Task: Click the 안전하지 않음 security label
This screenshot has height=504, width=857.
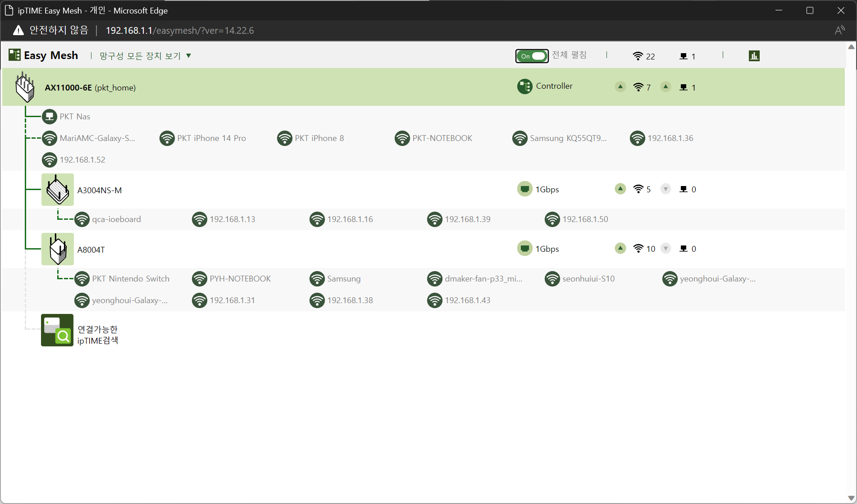Action: 59,30
